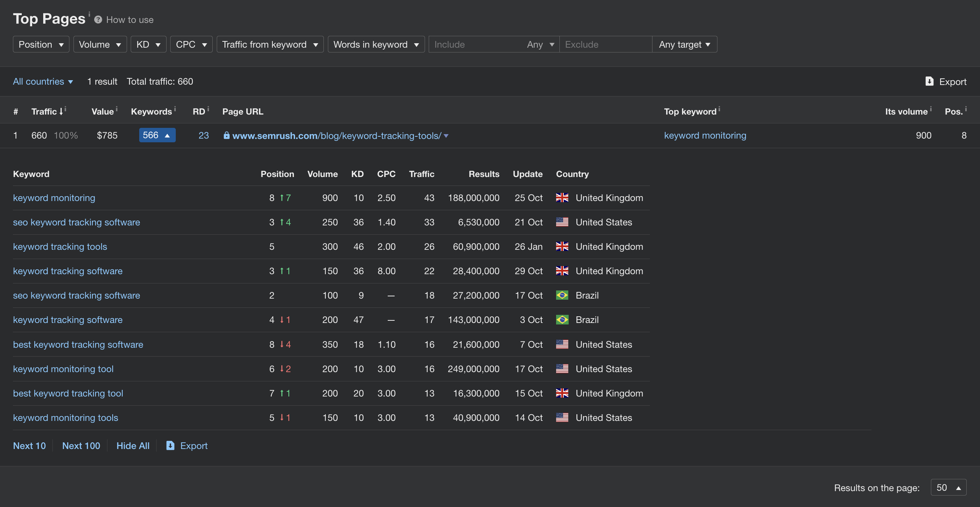980x507 pixels.
Task: Click the 'keyword monitoring tool' keyword
Action: pyautogui.click(x=63, y=369)
